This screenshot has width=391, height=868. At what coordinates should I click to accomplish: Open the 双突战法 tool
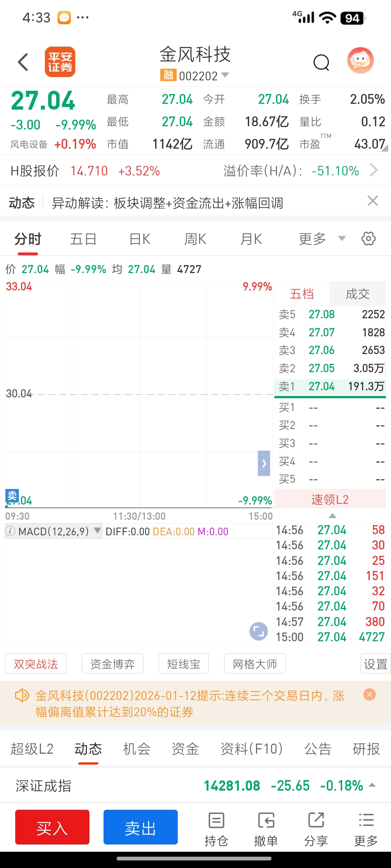pos(36,664)
